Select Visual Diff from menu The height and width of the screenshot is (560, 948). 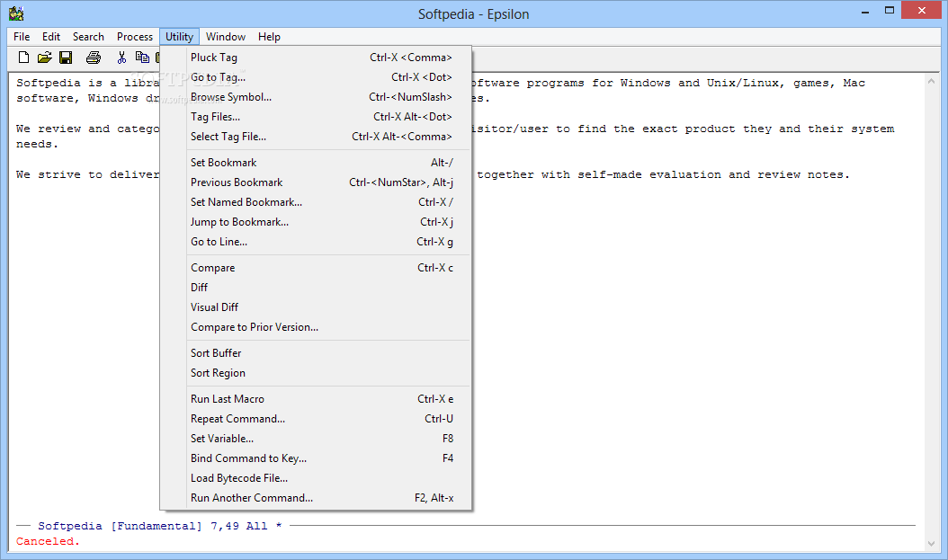pos(316,307)
